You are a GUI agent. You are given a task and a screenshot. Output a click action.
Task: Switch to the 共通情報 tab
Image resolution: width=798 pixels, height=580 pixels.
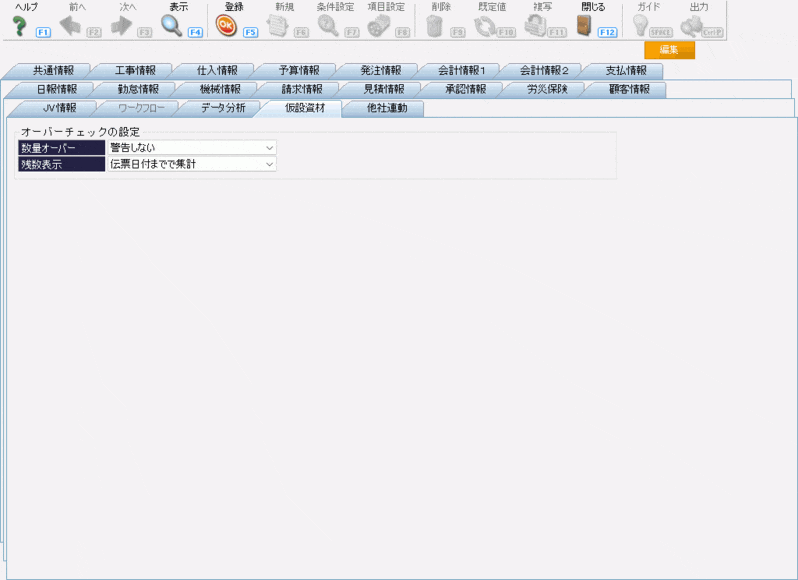pyautogui.click(x=52, y=71)
